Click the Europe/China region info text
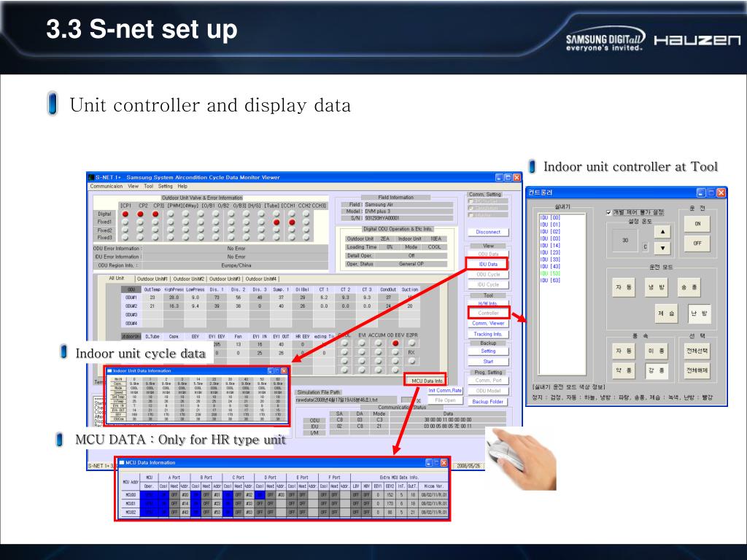 coord(236,265)
